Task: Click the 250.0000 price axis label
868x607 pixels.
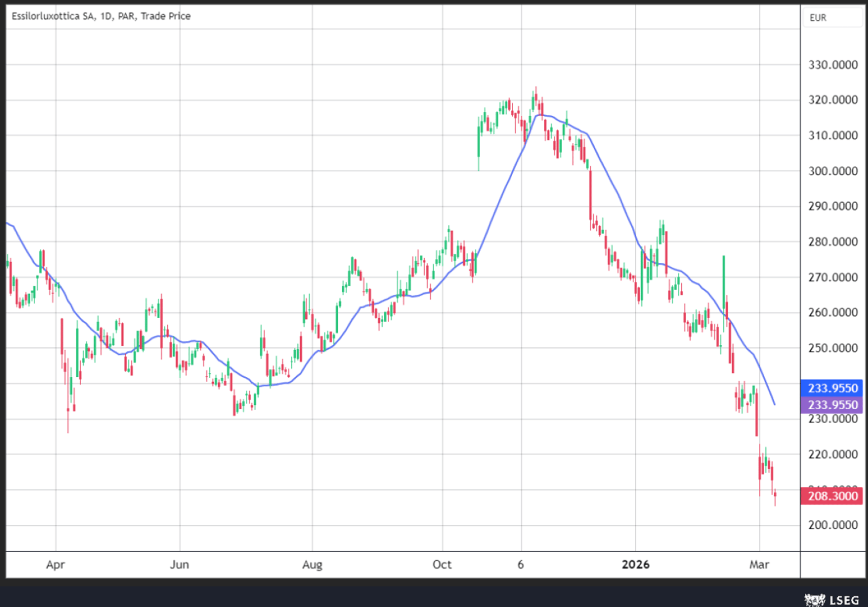Action: click(x=833, y=348)
